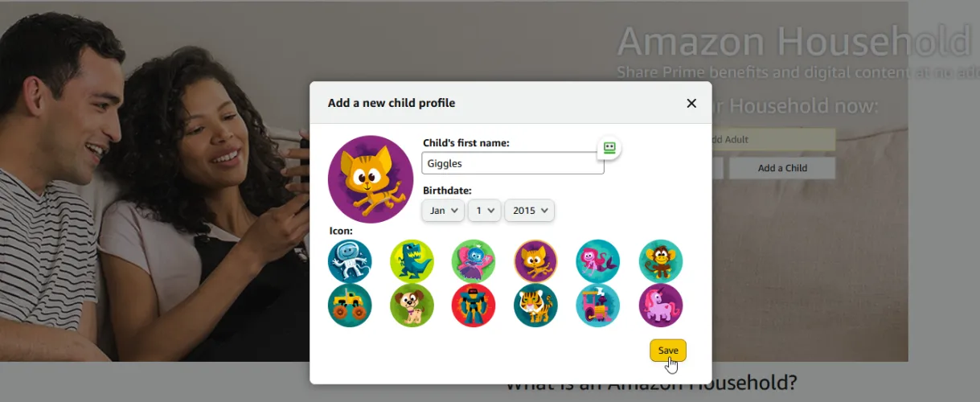Click the green password manager icon
The height and width of the screenshot is (402, 980).
coord(609,147)
